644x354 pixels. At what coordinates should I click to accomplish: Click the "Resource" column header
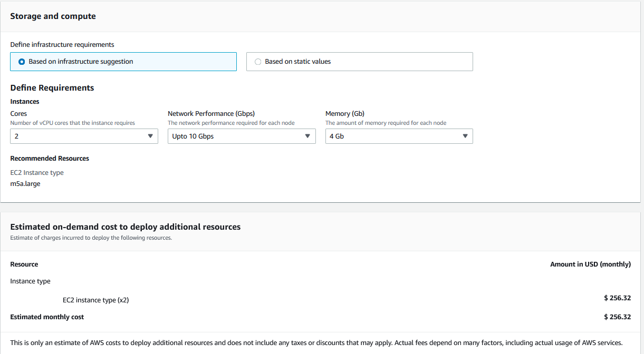coord(24,264)
